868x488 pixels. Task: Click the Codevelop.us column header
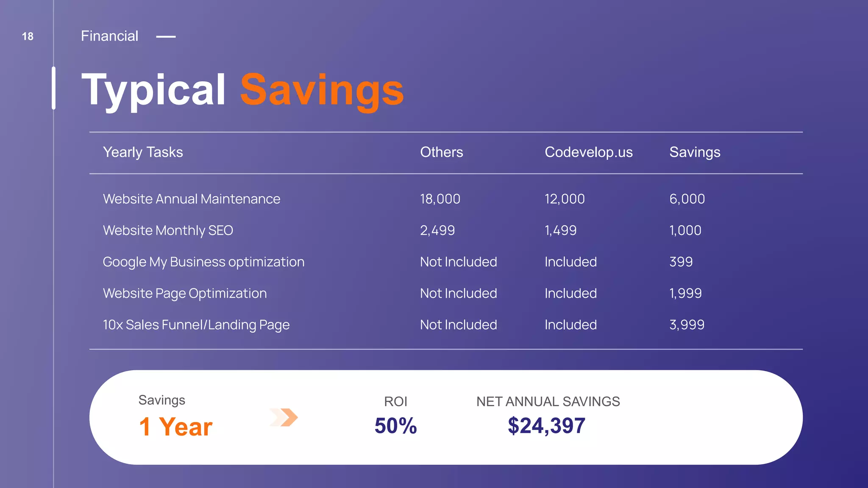[x=588, y=152]
